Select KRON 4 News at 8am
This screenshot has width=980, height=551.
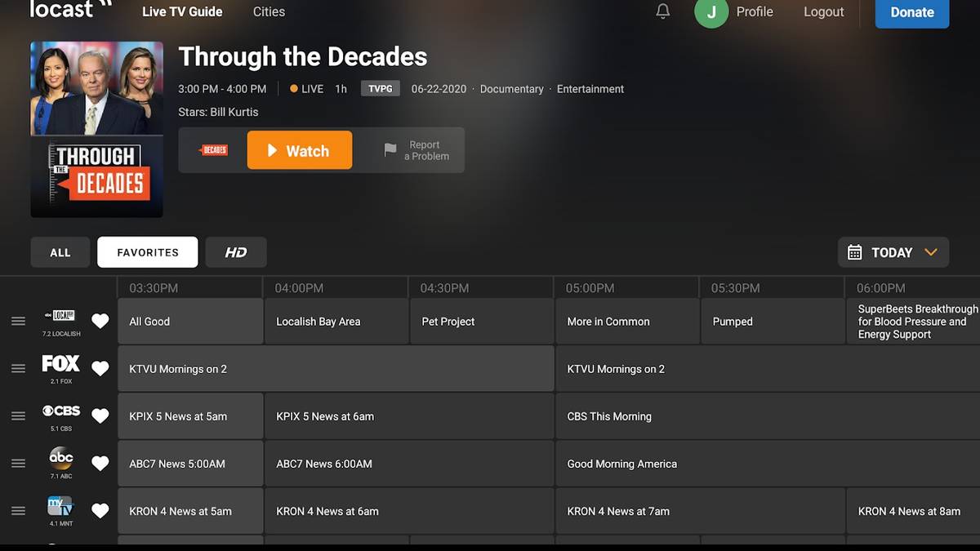point(914,511)
